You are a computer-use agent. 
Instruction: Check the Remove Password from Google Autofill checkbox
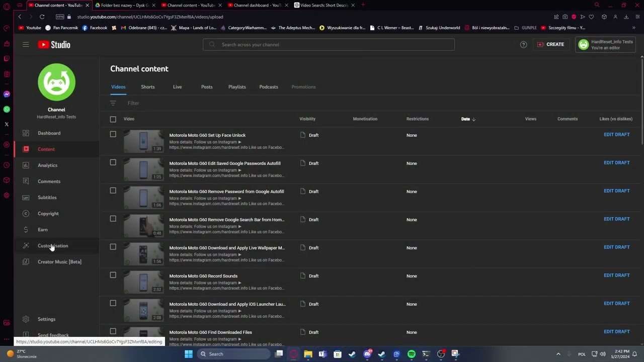[113, 191]
